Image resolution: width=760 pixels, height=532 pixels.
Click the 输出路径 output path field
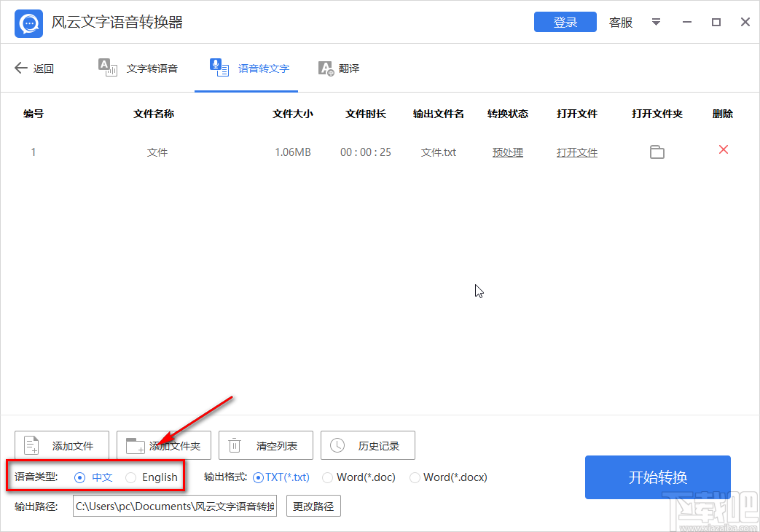pyautogui.click(x=174, y=506)
